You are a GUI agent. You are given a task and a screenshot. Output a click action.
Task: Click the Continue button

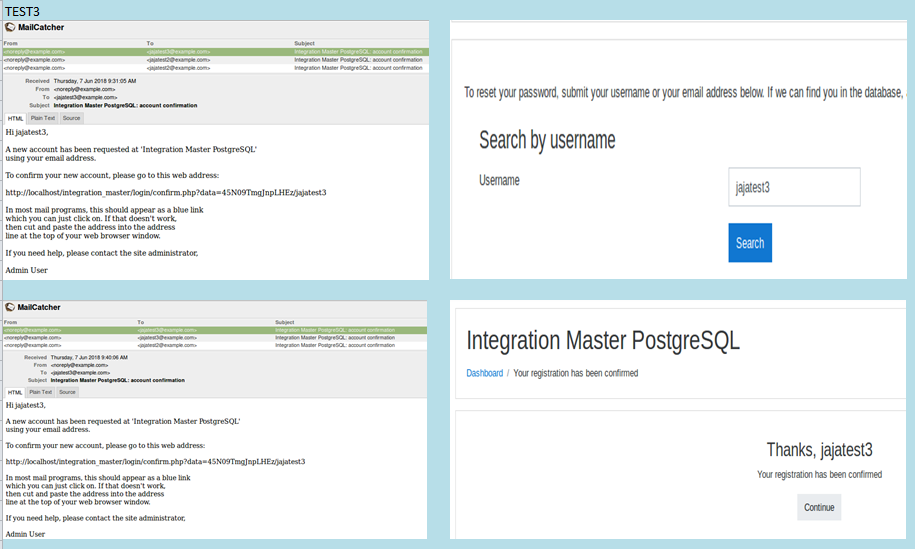coord(819,507)
